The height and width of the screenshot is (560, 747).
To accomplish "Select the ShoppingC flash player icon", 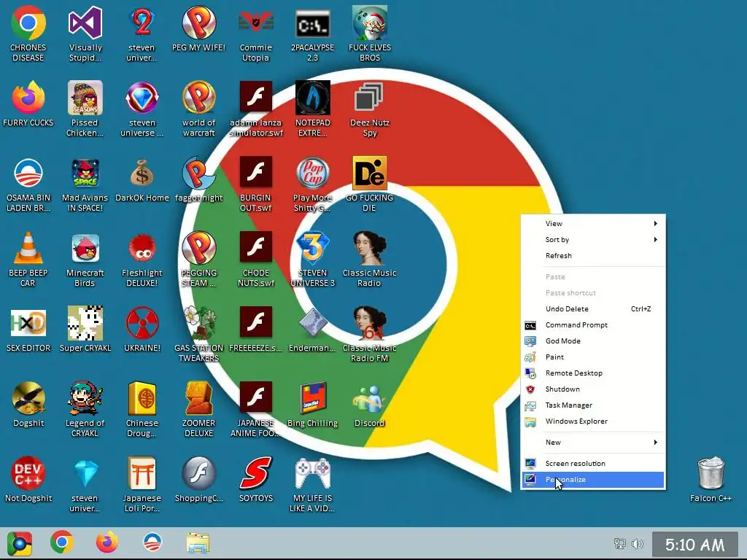I will [x=199, y=473].
